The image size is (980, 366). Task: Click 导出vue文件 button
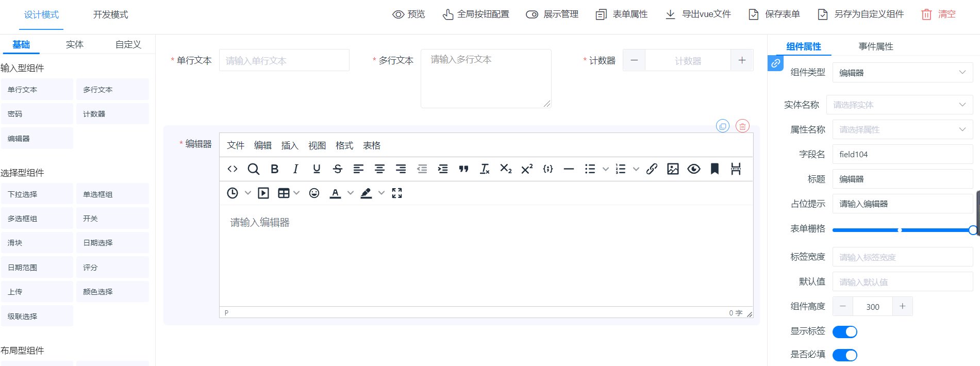click(x=698, y=14)
